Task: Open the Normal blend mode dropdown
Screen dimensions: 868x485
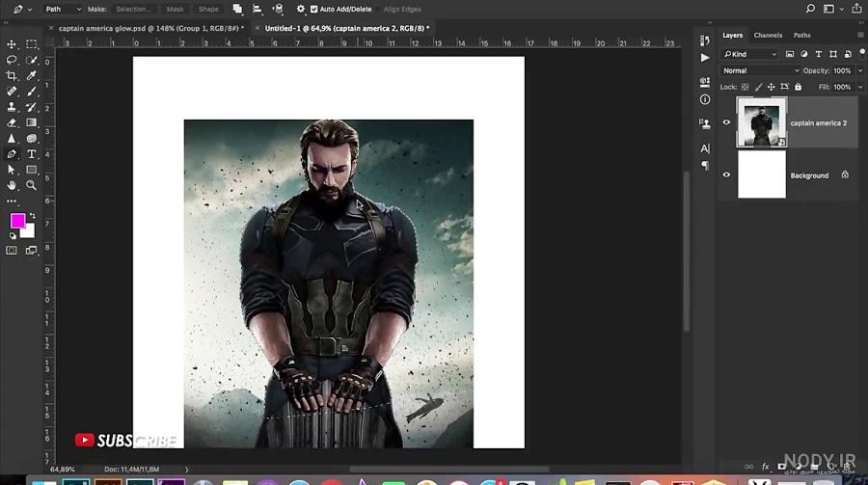Action: click(761, 70)
